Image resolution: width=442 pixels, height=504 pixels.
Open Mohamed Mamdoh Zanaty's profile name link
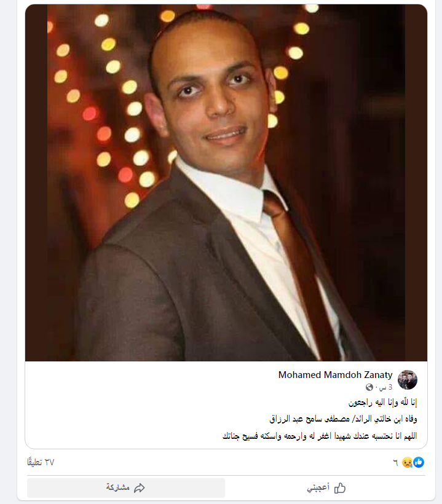[335, 375]
